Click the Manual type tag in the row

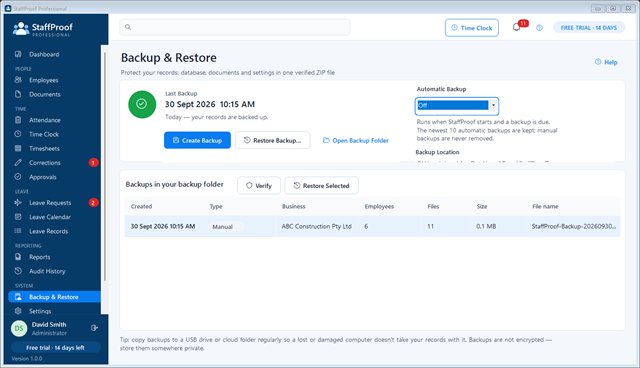(x=222, y=226)
